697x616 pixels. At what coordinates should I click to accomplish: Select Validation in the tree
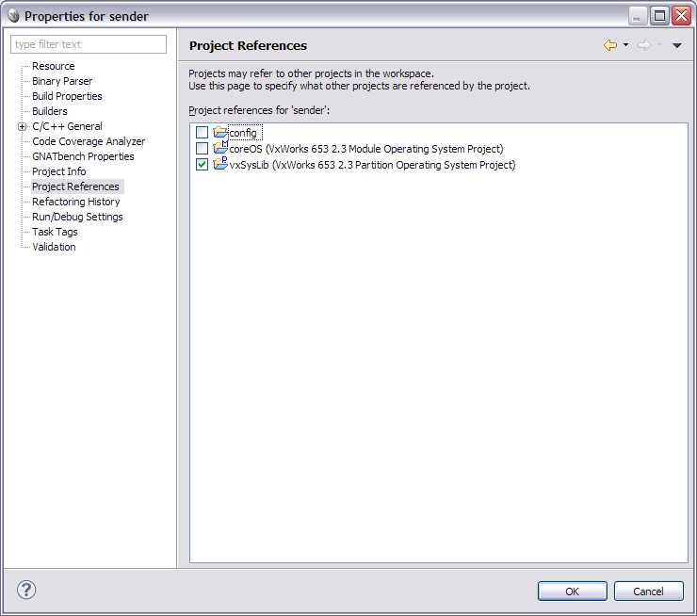pyautogui.click(x=54, y=247)
